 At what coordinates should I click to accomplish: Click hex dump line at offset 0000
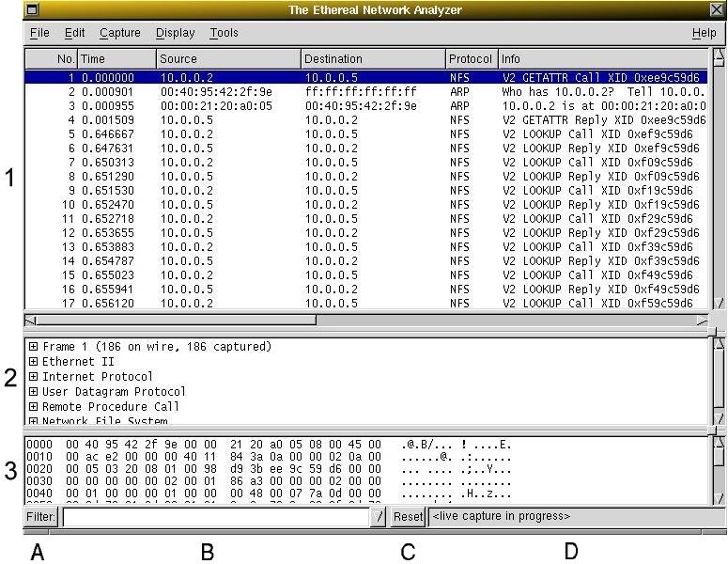[269, 444]
